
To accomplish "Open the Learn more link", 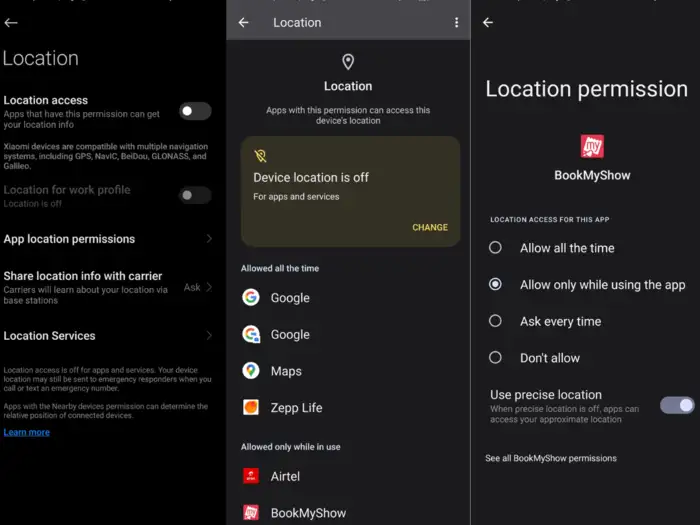I will (x=27, y=432).
